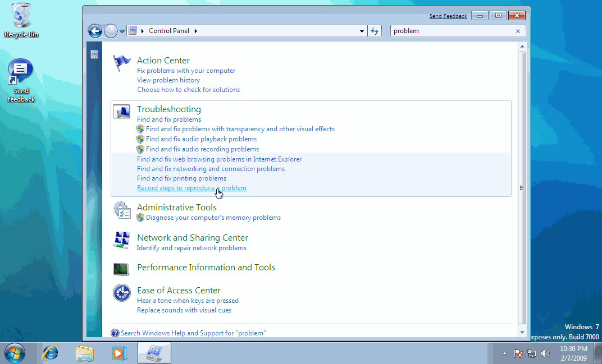Click the Action Center flag tray icon
602x364 pixels.
coord(518,353)
